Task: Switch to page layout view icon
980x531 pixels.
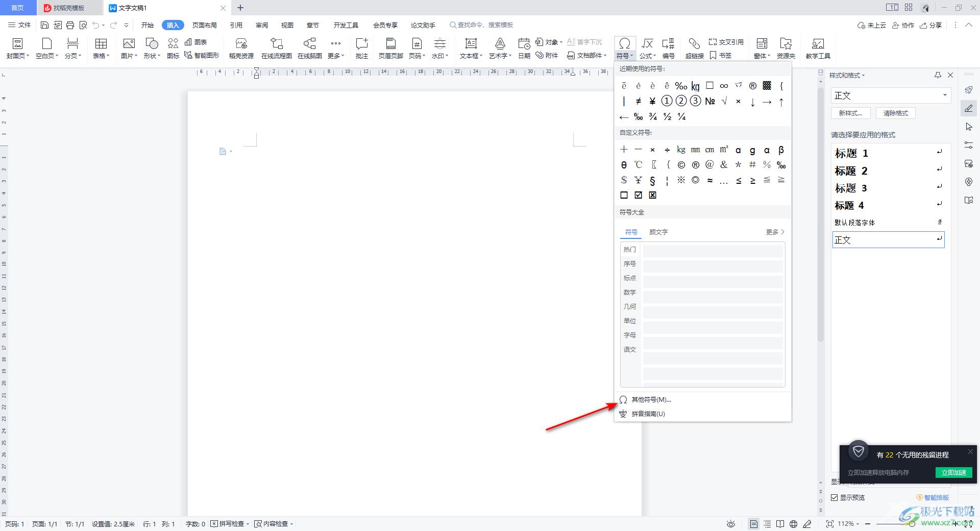Action: point(753,524)
